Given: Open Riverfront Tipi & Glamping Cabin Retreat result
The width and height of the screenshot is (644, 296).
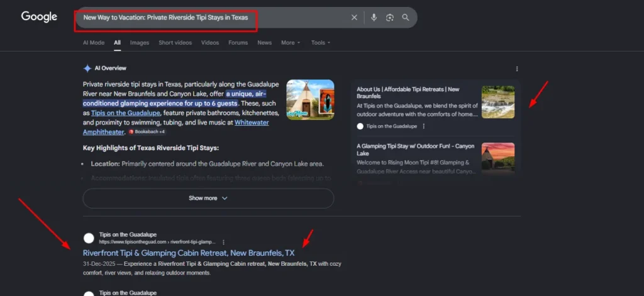Looking at the screenshot, I should coord(189,253).
